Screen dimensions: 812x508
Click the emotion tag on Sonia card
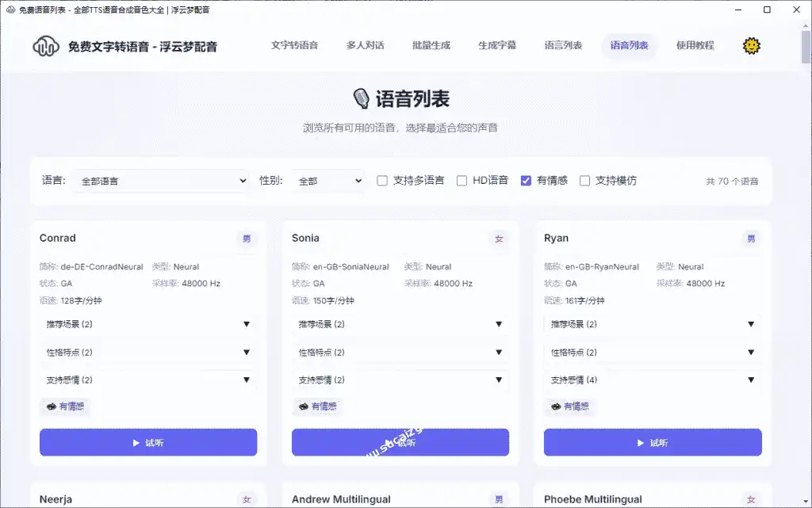[317, 407]
